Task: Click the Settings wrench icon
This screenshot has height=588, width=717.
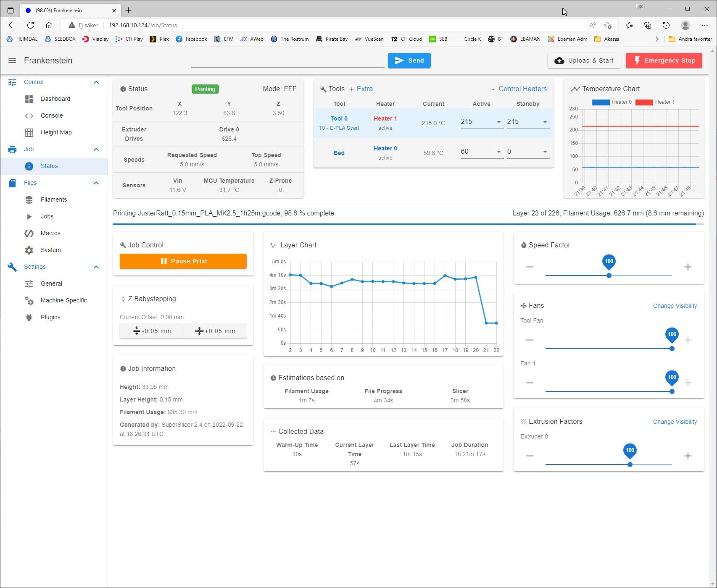Action: tap(12, 267)
